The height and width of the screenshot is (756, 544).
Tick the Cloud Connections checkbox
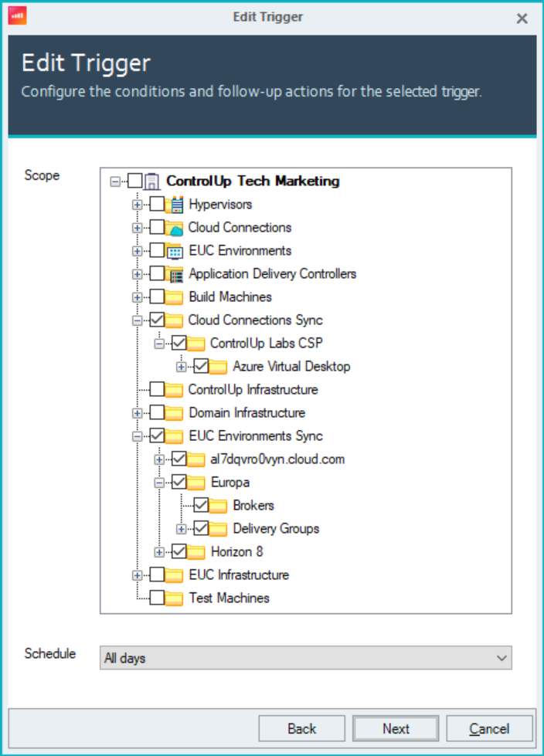point(157,227)
